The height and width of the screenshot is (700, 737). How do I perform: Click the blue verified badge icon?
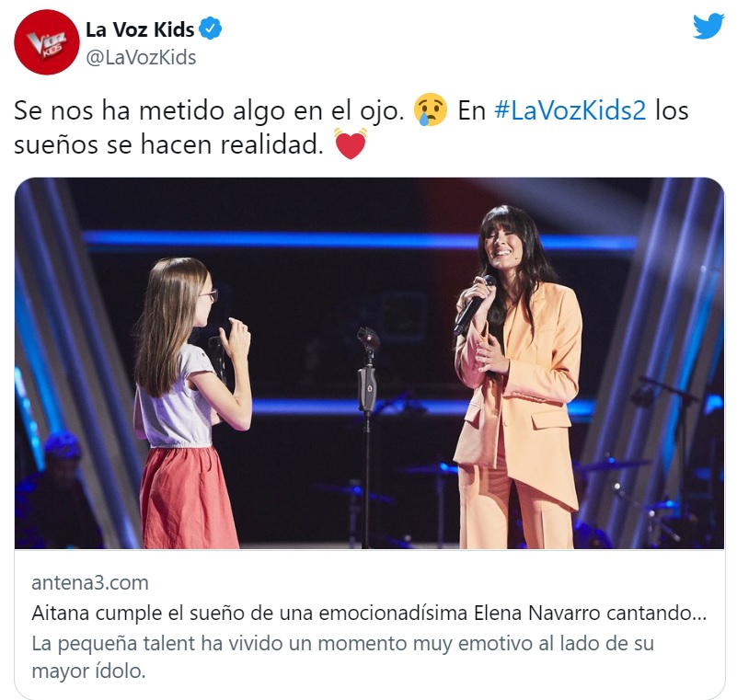(x=210, y=29)
